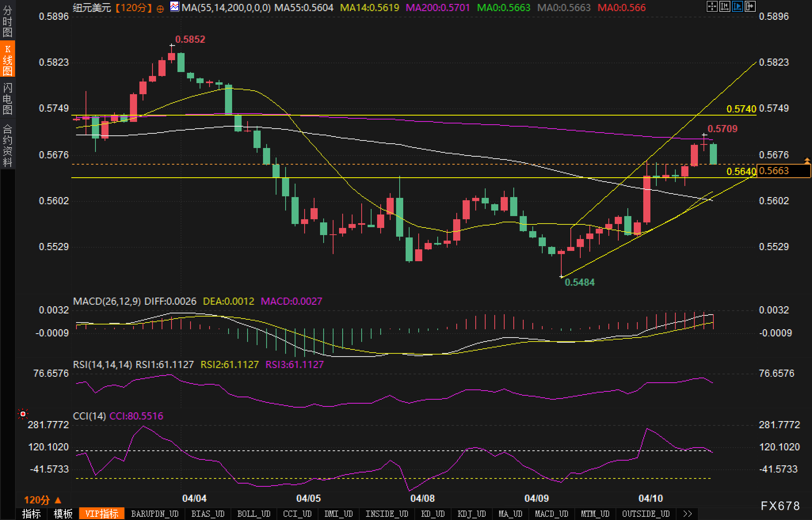Click the crosshair cursor icon at top right
The image size is (812, 520).
click(x=712, y=6)
